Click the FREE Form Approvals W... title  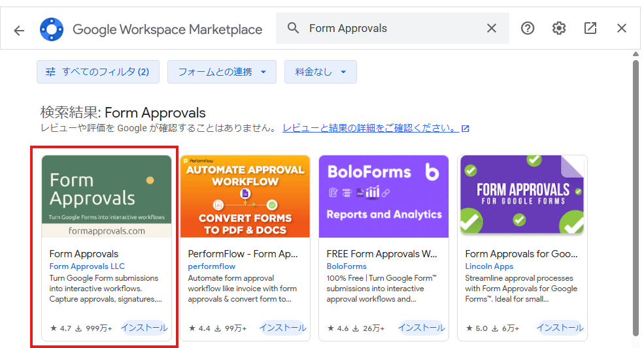[382, 254]
